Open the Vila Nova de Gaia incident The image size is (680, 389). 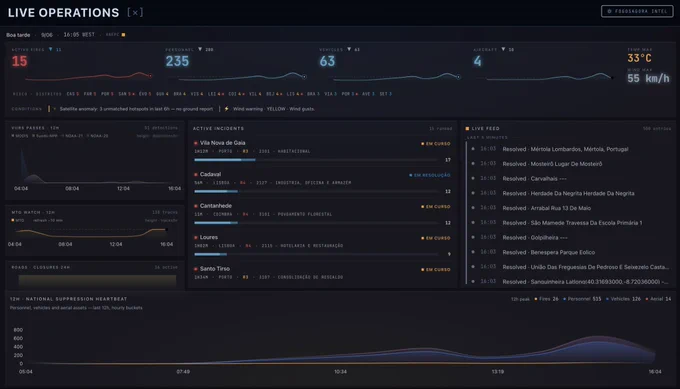[x=322, y=151]
